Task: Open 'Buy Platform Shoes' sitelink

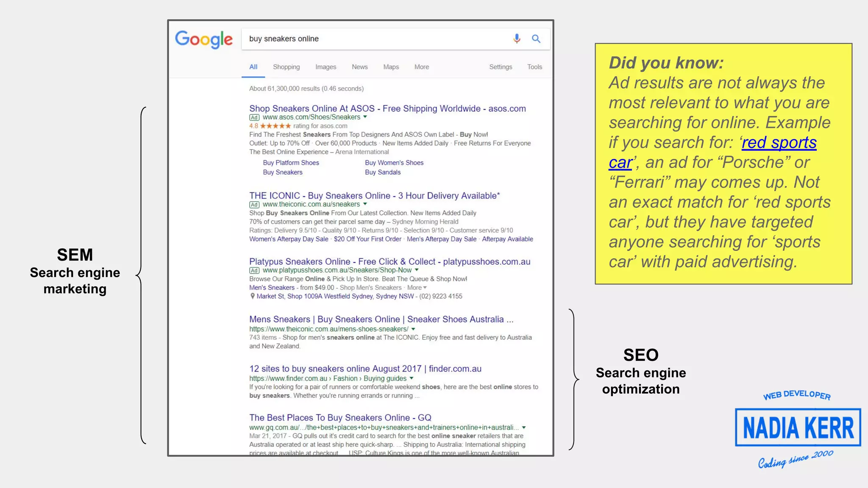Action: [291, 163]
